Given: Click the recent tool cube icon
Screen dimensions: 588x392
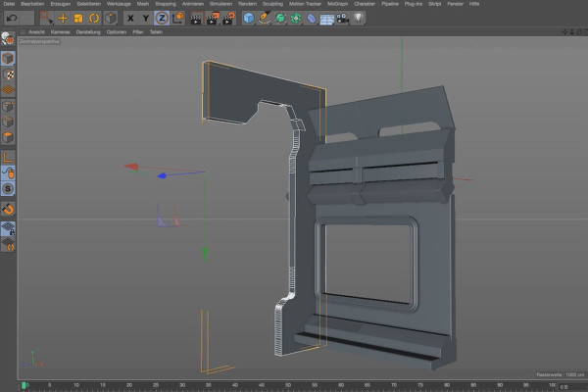Looking at the screenshot, I should coord(110,18).
